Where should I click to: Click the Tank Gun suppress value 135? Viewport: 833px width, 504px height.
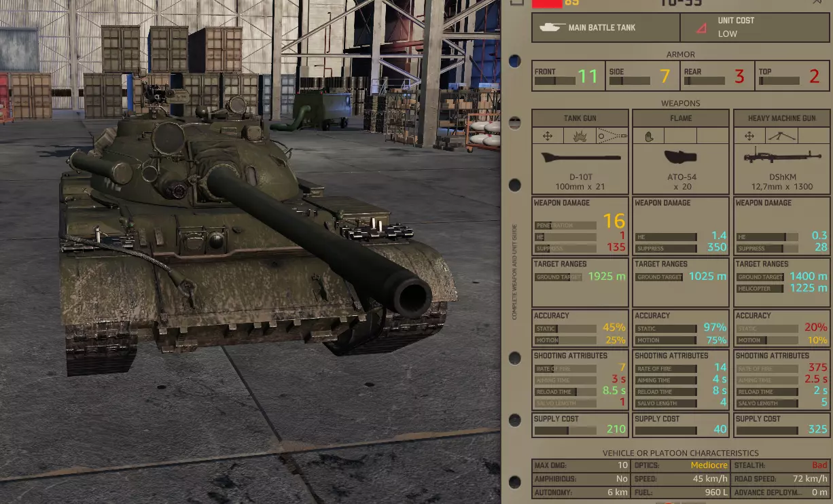[x=616, y=247]
